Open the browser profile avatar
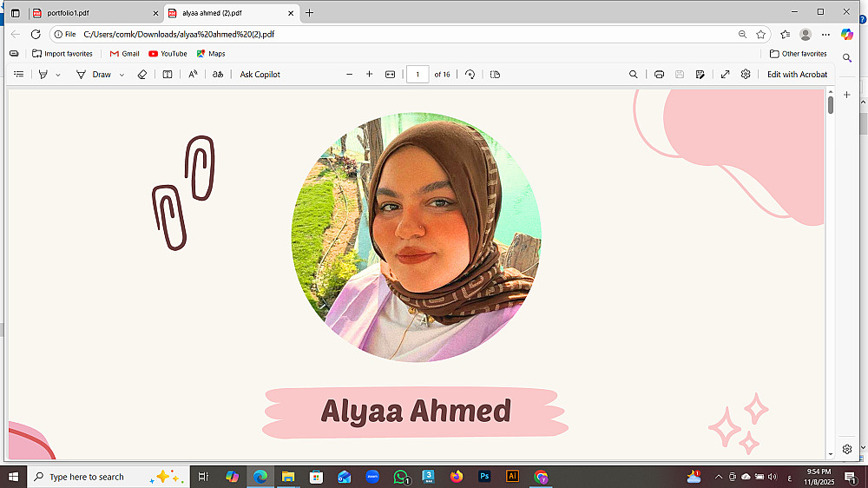This screenshot has width=868, height=488. point(806,35)
